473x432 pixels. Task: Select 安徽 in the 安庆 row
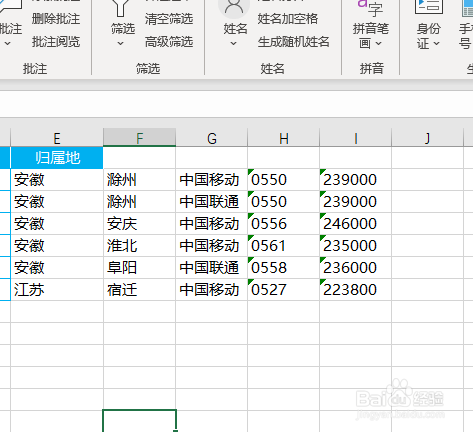[x=57, y=224]
